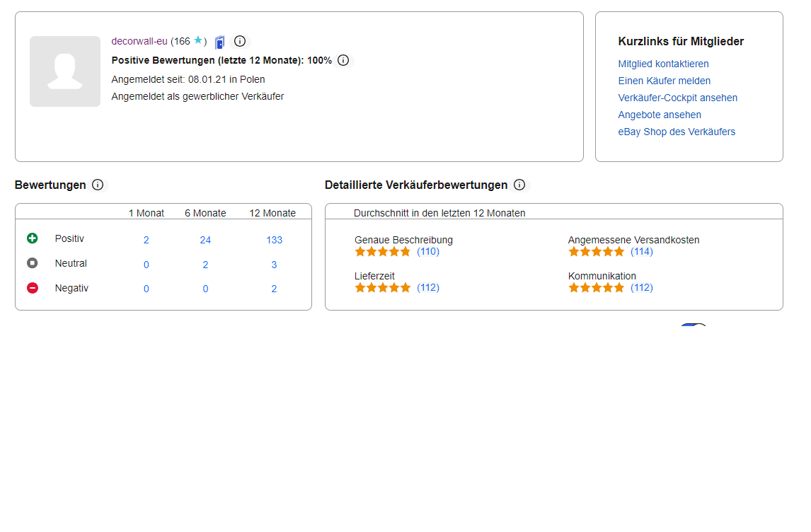The image size is (811, 532).
Task: Click the (112) count beside Kommunikation
Action: click(643, 288)
